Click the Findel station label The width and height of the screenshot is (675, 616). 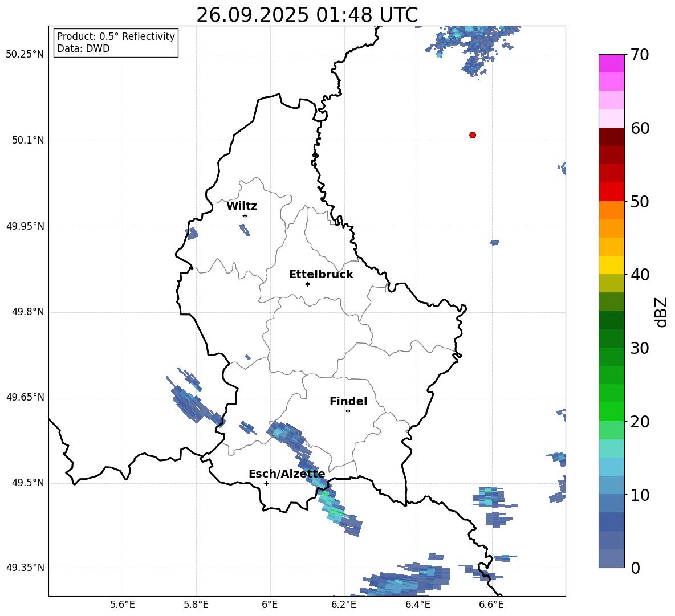point(348,401)
